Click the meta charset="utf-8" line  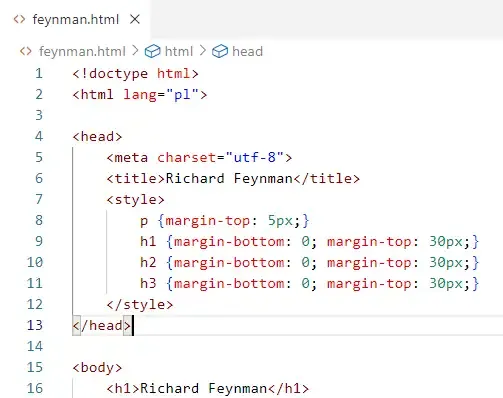click(199, 157)
